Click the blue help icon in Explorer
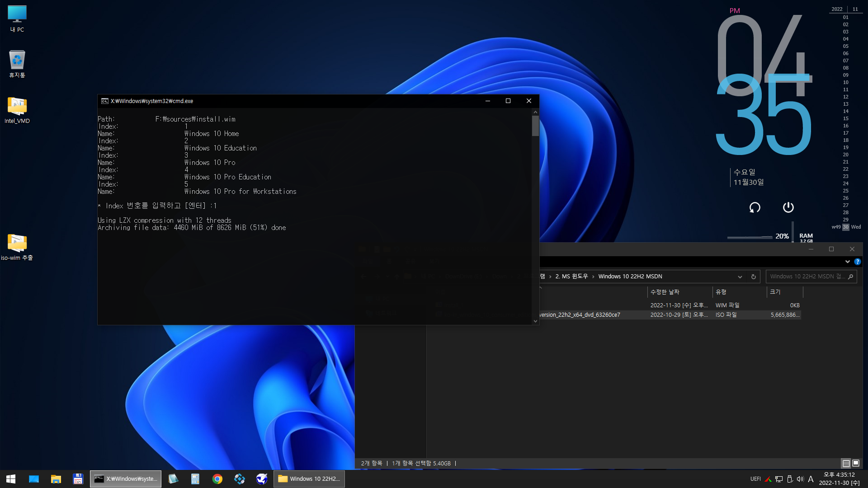The image size is (868, 488). pos(858,262)
